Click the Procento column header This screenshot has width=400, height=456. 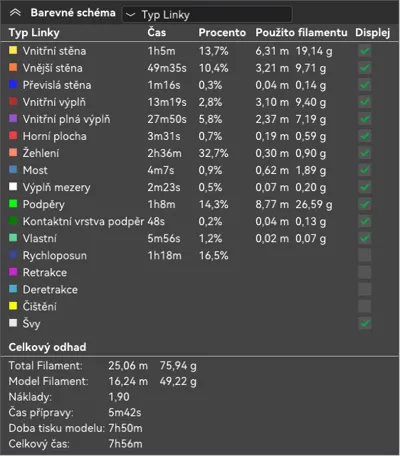click(222, 32)
